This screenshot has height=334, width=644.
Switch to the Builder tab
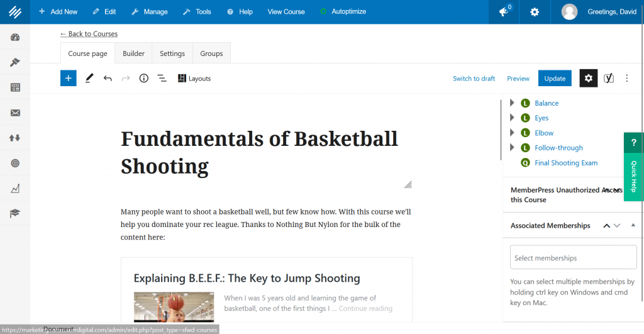point(133,53)
